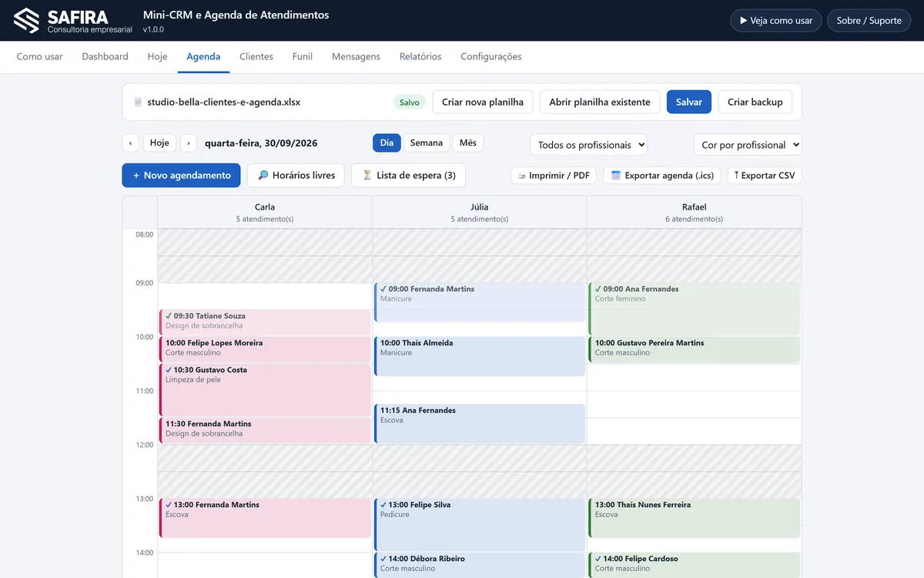Click Criar nova planilha
The height and width of the screenshot is (578, 924).
(483, 102)
